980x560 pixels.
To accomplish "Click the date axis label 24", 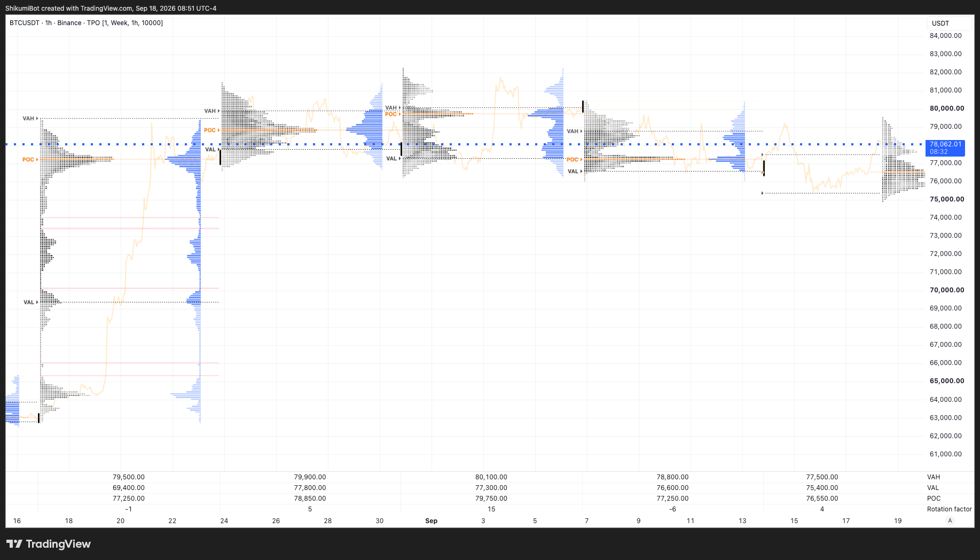I will coord(224,521).
